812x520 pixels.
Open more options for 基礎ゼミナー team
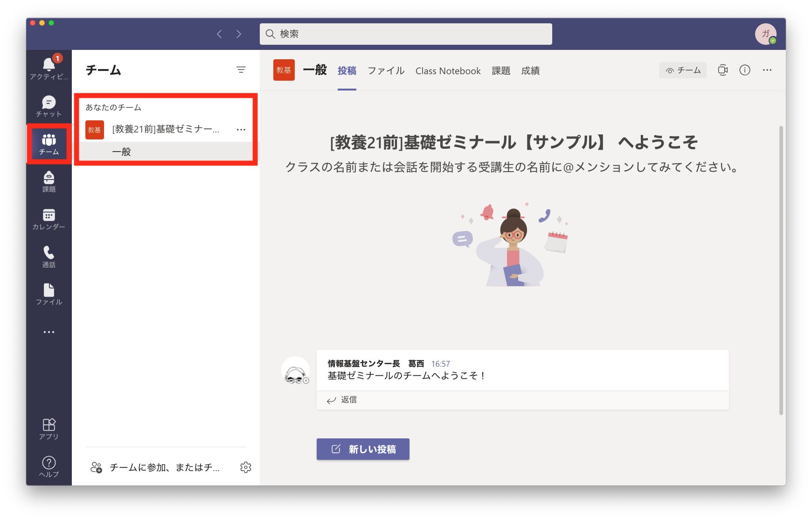pos(241,130)
